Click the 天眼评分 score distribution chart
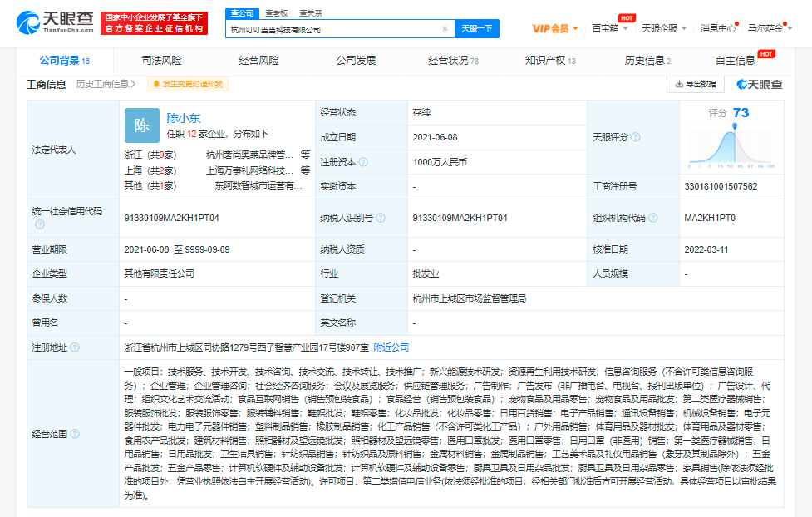812x517 pixels. click(731, 148)
